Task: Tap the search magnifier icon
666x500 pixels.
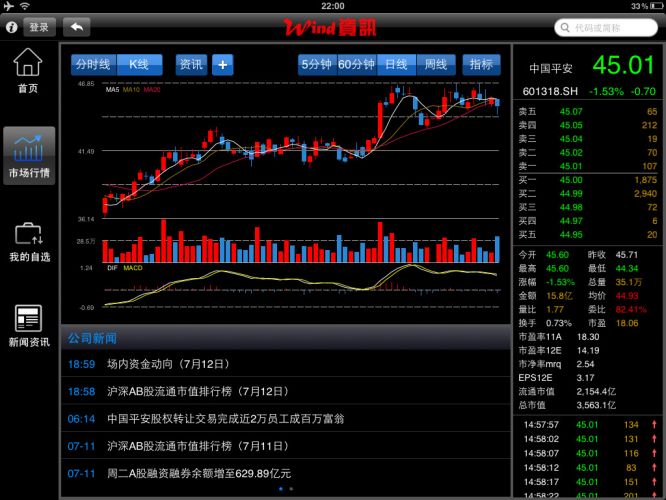Action: click(x=565, y=27)
